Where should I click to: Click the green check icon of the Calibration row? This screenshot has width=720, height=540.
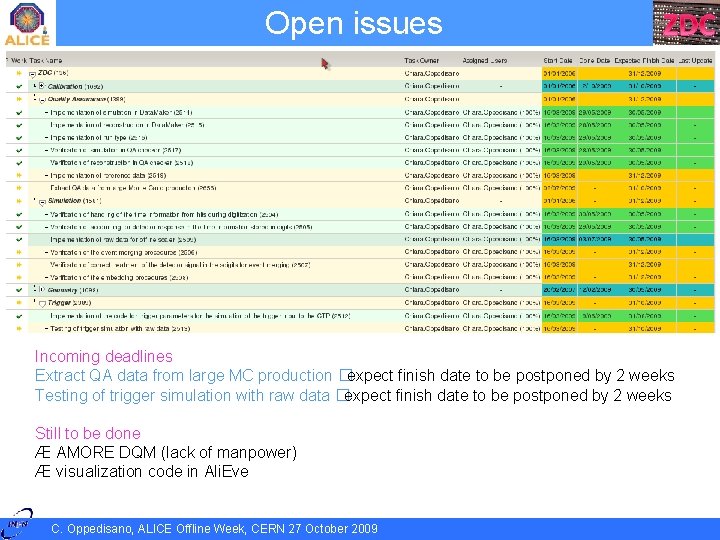[19, 86]
